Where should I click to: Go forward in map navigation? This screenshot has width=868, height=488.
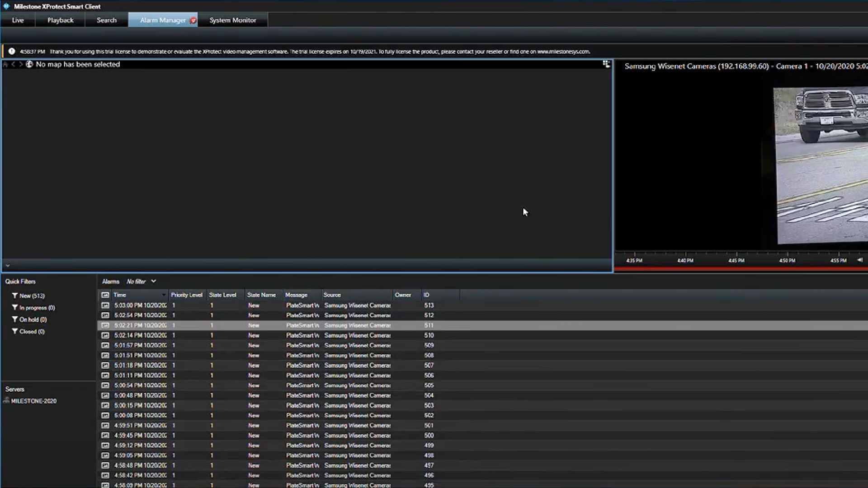[21, 65]
